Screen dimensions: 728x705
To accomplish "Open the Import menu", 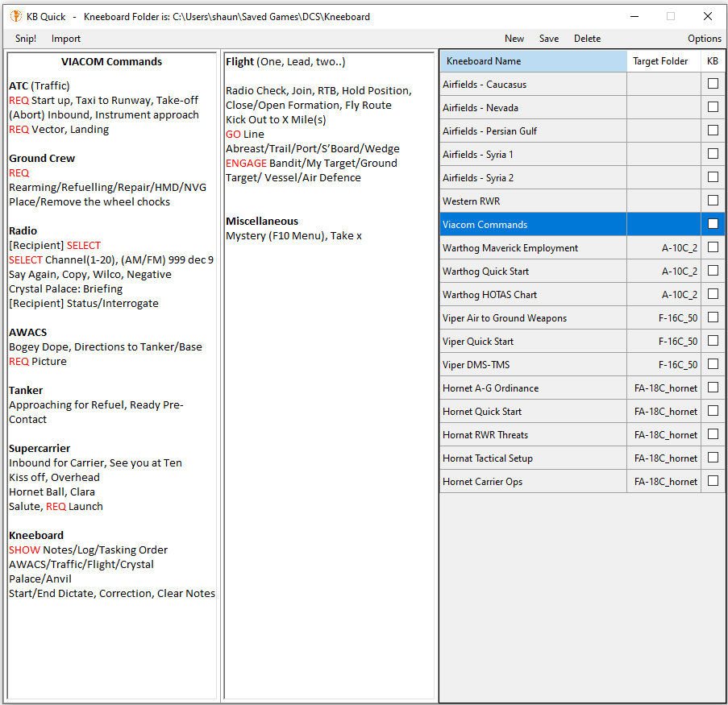I will [66, 39].
